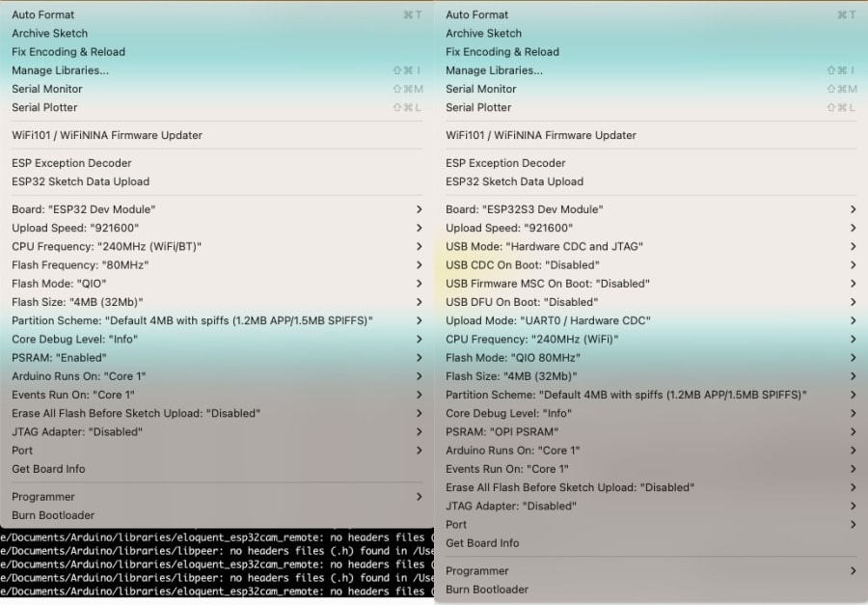868x605 pixels.
Task: Expand CPU Frequency "240MHz (WiFi)" submenu
Action: 651,339
